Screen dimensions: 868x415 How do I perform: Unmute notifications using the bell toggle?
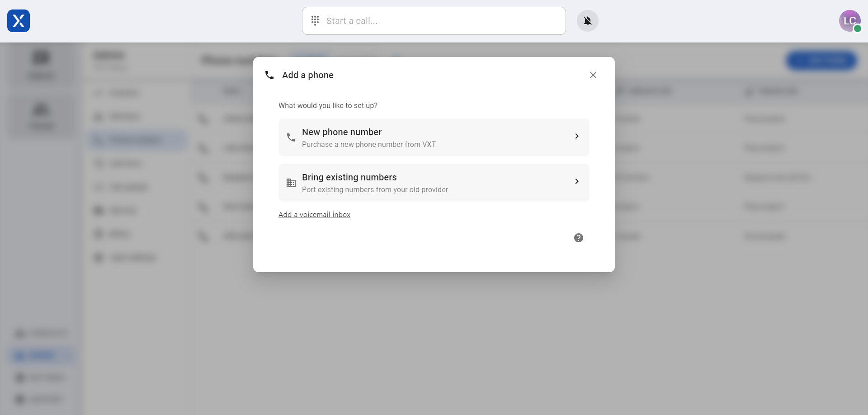pyautogui.click(x=587, y=20)
